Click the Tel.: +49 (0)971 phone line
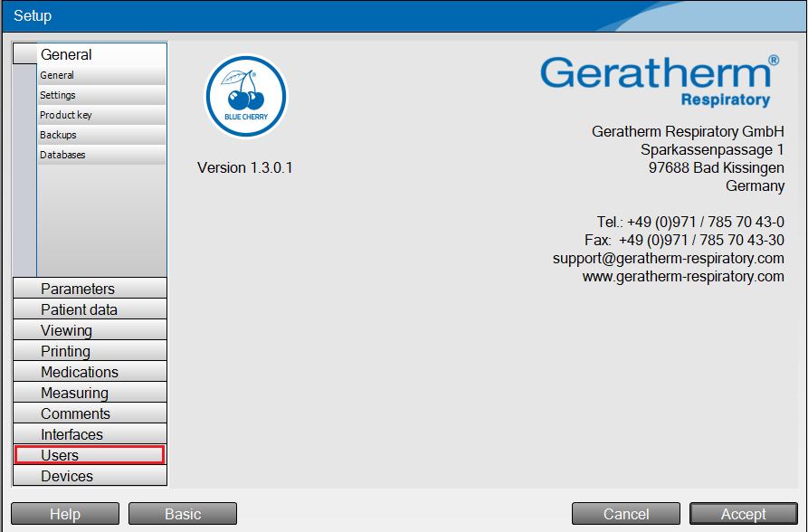The image size is (808, 532). click(690, 222)
